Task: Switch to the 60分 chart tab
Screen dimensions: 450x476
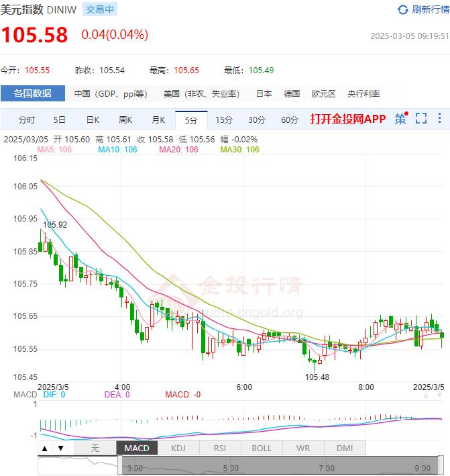Action: pyautogui.click(x=289, y=120)
